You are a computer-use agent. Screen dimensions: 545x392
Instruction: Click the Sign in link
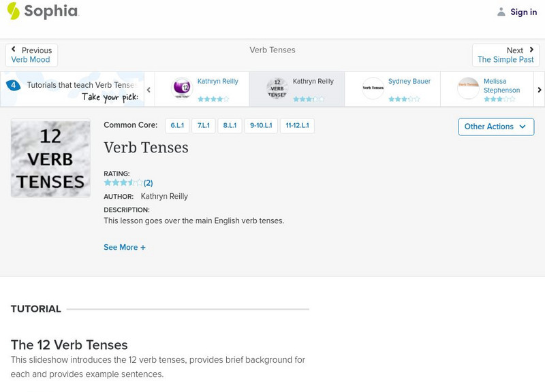[523, 12]
